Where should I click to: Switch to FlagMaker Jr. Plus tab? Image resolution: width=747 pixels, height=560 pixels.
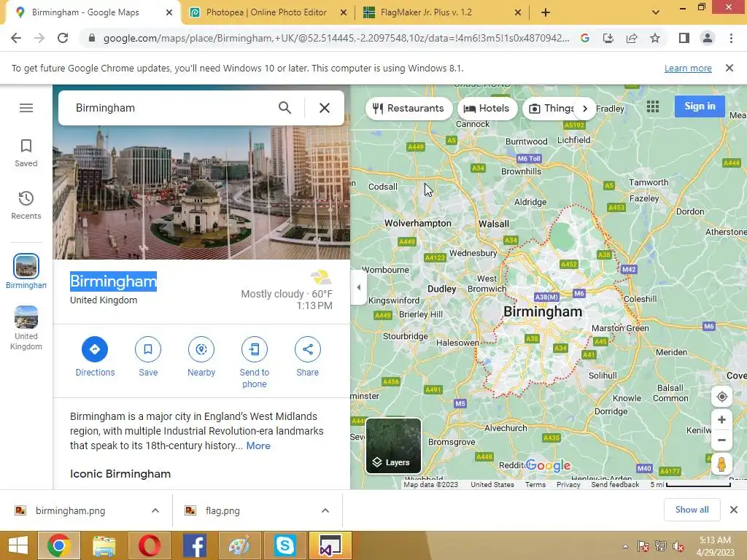pyautogui.click(x=426, y=12)
